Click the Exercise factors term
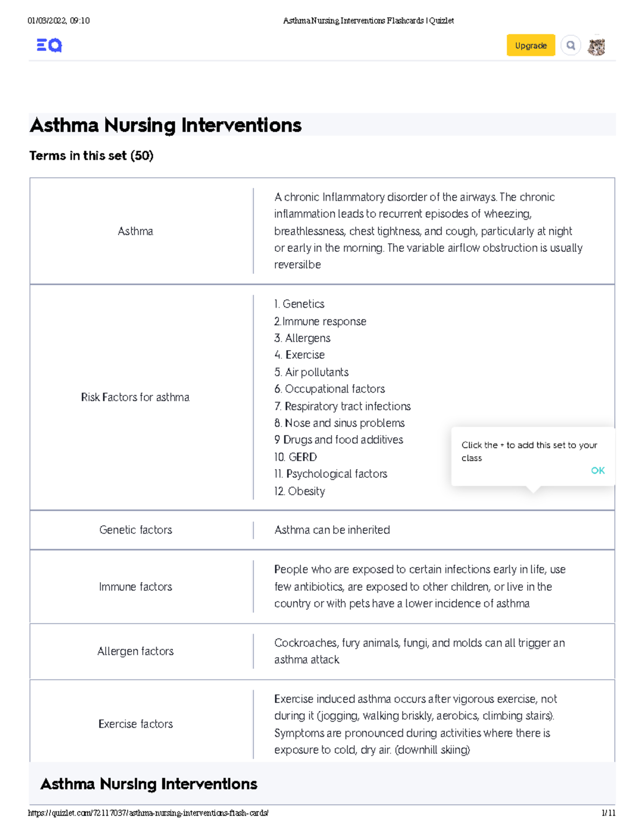Image resolution: width=644 pixels, height=834 pixels. point(135,724)
